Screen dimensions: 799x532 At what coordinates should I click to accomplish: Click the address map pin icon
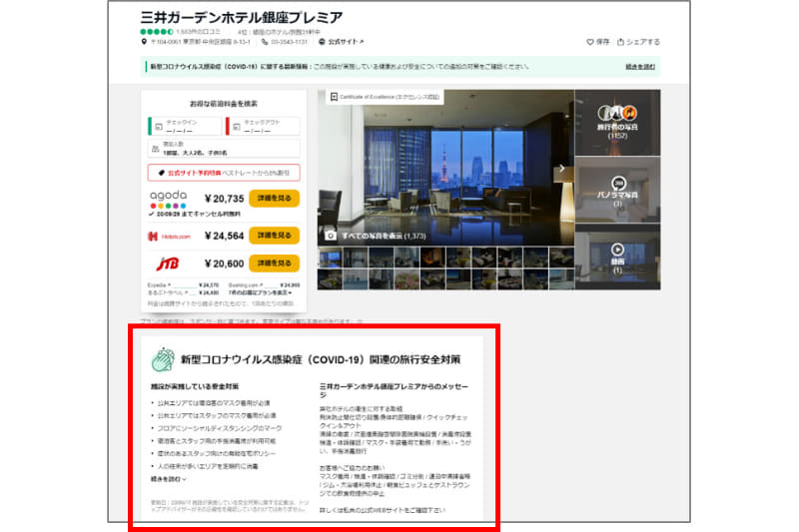coord(144,42)
